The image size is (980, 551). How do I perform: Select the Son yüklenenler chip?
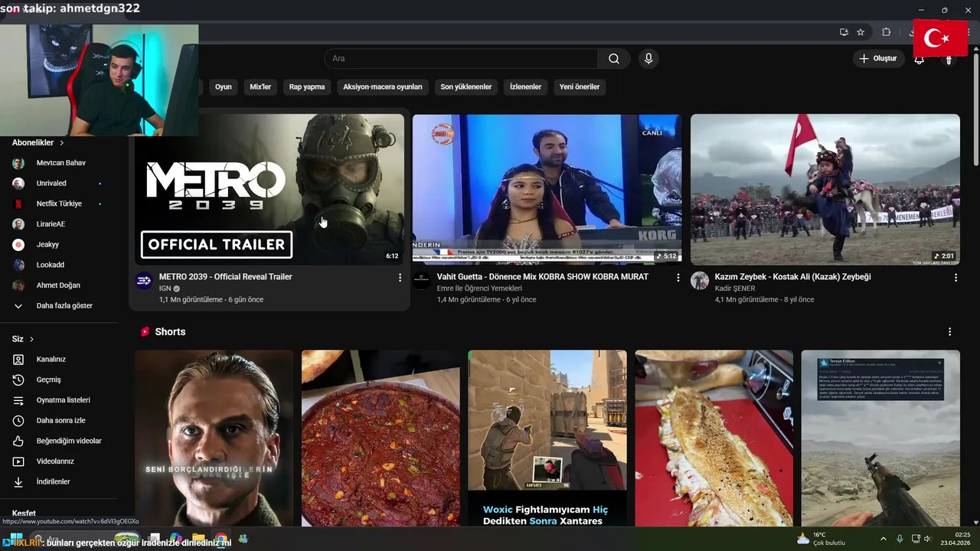(x=466, y=87)
